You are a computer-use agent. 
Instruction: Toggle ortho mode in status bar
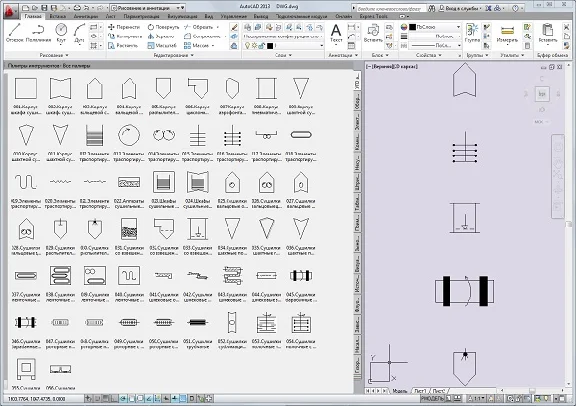[114, 398]
